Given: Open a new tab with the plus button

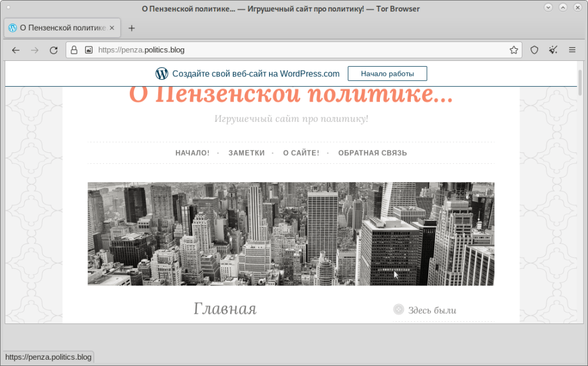Looking at the screenshot, I should point(132,28).
